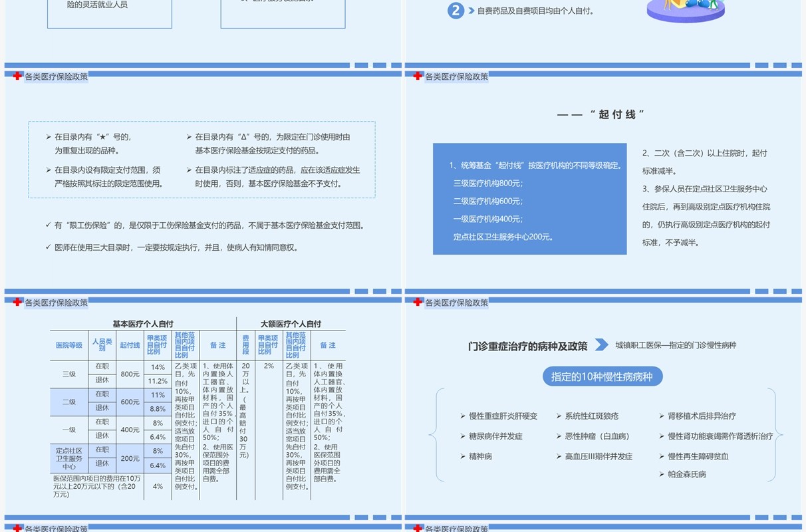
Task: Click the 14% cell
Action: [x=158, y=367]
